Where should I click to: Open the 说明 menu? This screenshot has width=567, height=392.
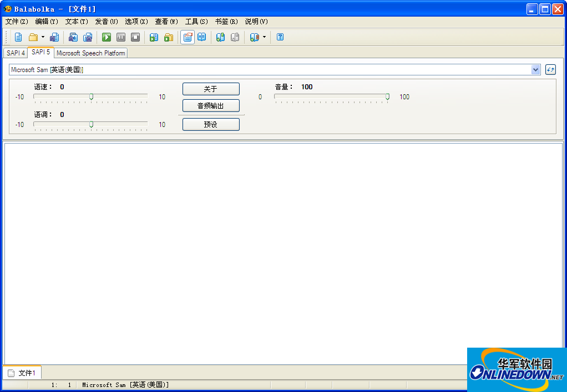pyautogui.click(x=256, y=22)
